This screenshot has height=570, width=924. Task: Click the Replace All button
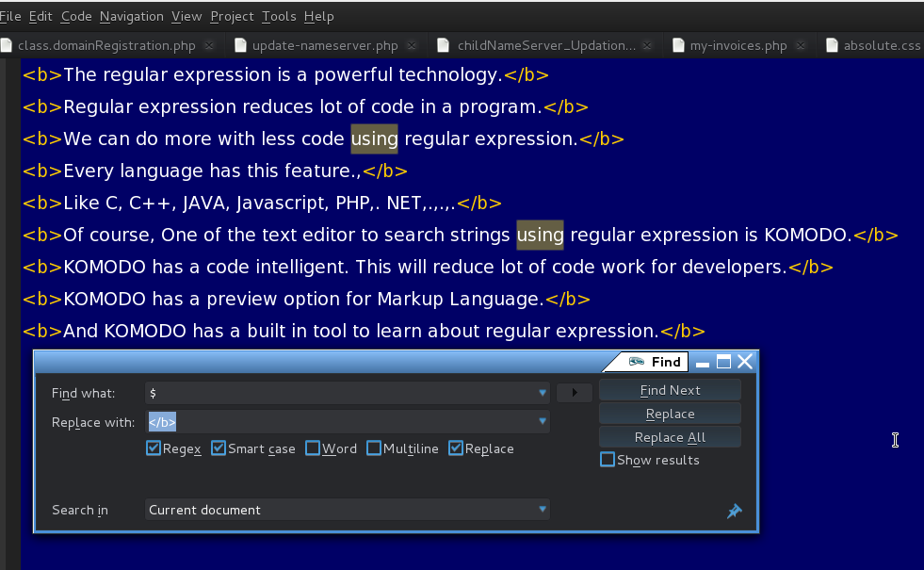tap(670, 437)
